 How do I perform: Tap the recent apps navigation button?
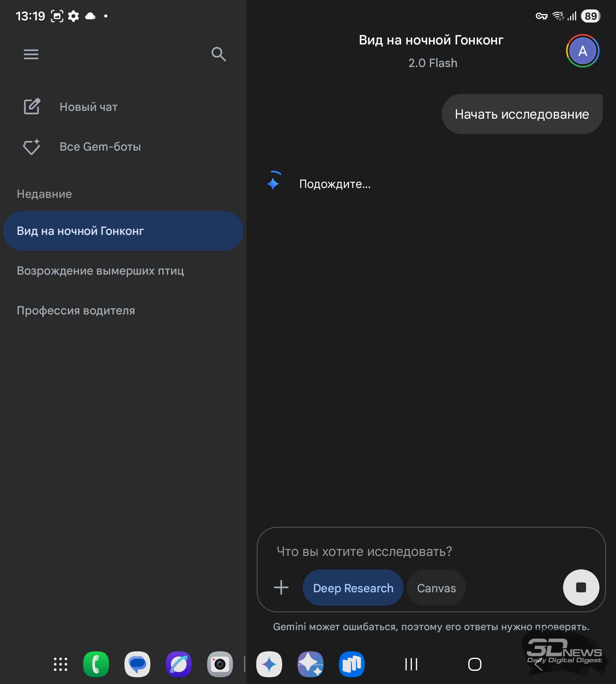click(x=411, y=664)
